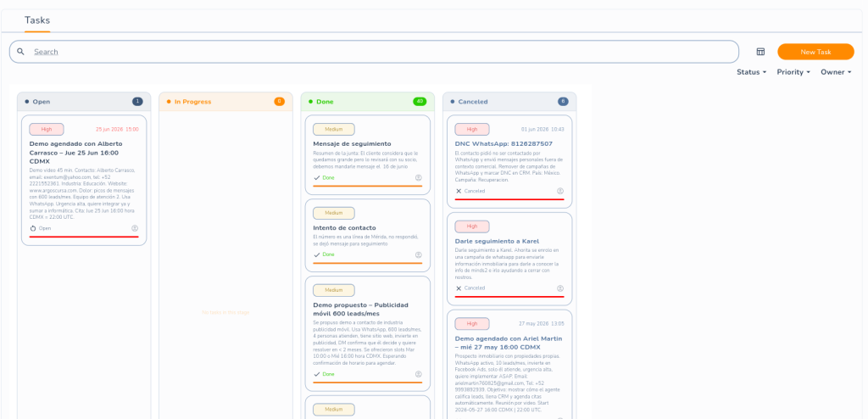Click Done checkmark on Mensaje de seguimiento
The height and width of the screenshot is (419, 868).
click(317, 178)
